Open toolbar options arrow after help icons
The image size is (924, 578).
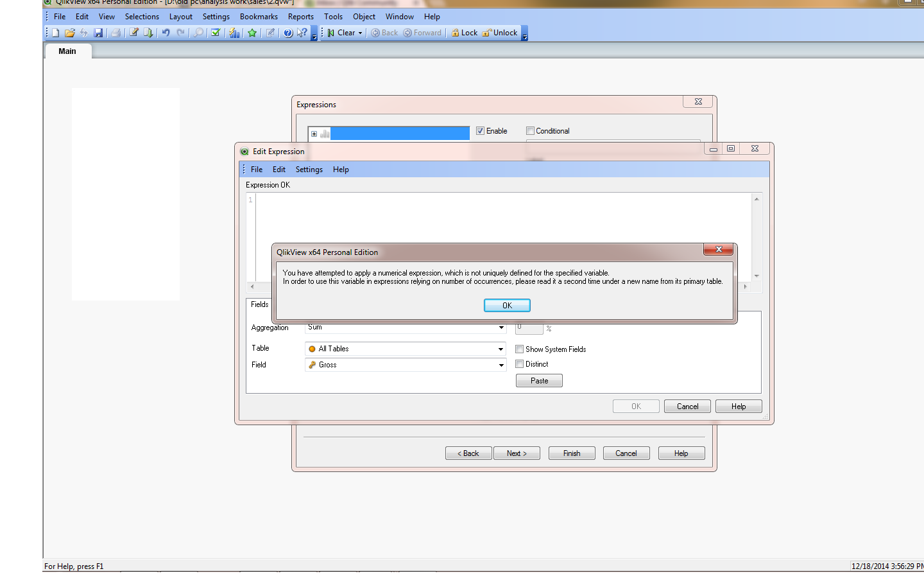coord(314,33)
